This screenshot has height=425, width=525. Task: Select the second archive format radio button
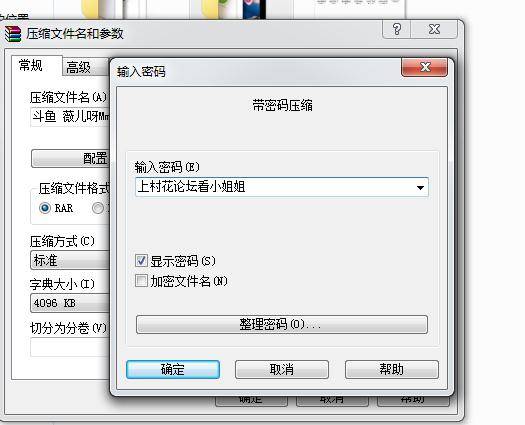[98, 208]
